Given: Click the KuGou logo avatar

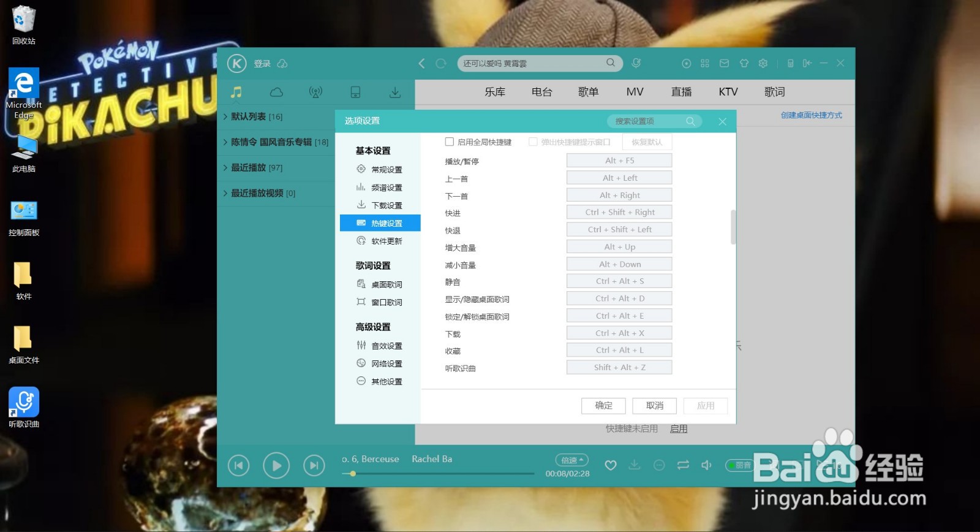Looking at the screenshot, I should [237, 63].
